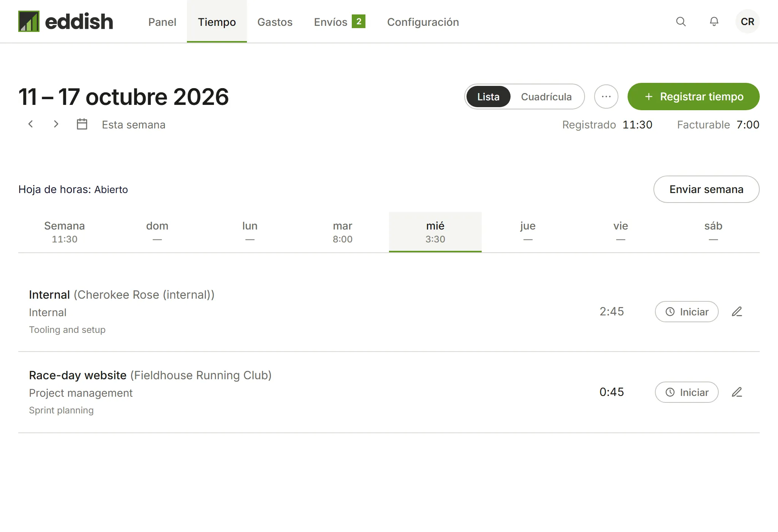Screen dimensions: 778x532
Task: Jump to Esta semana
Action: pos(133,125)
